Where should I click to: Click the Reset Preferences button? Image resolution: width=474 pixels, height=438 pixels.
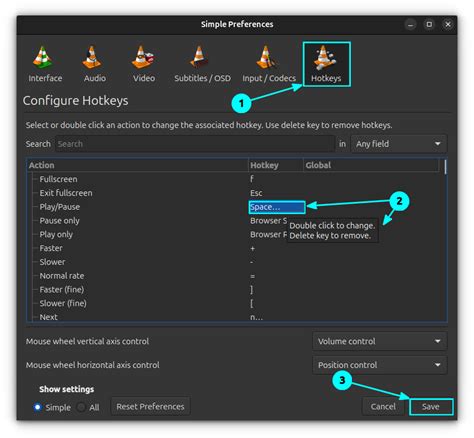[x=150, y=407]
